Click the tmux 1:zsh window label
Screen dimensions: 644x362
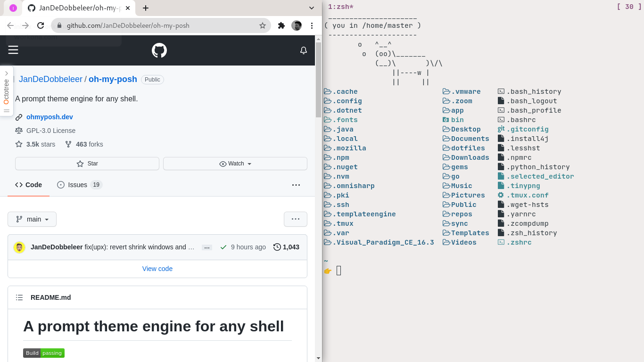coord(341,7)
